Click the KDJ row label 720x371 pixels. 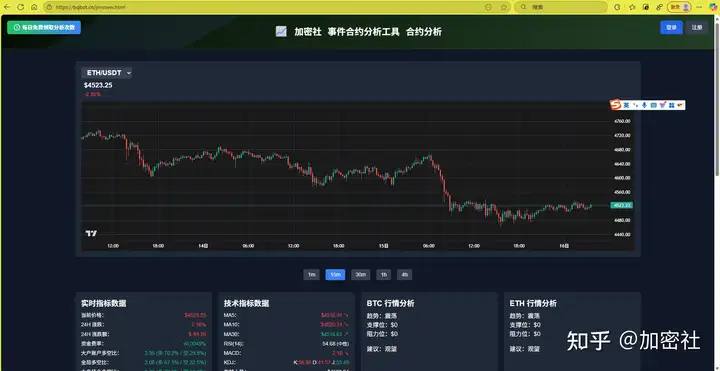(x=231, y=363)
